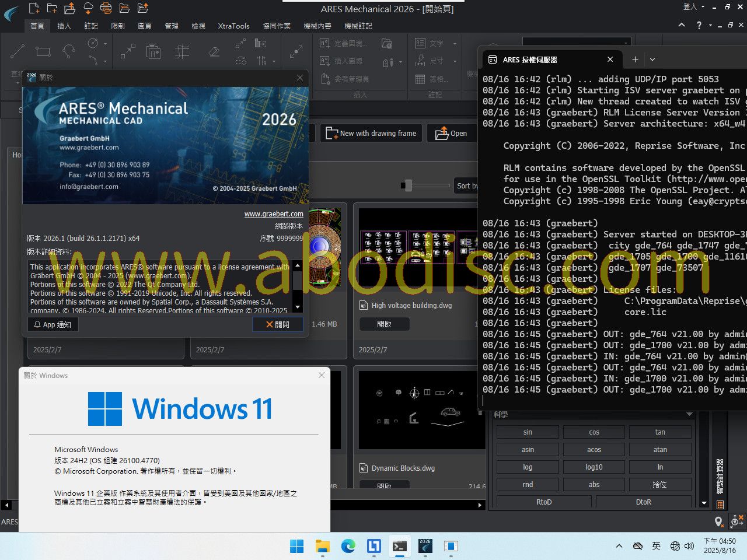Image resolution: width=747 pixels, height=560 pixels.
Task: Click the down arrow of version details scrollbar
Action: (x=298, y=307)
